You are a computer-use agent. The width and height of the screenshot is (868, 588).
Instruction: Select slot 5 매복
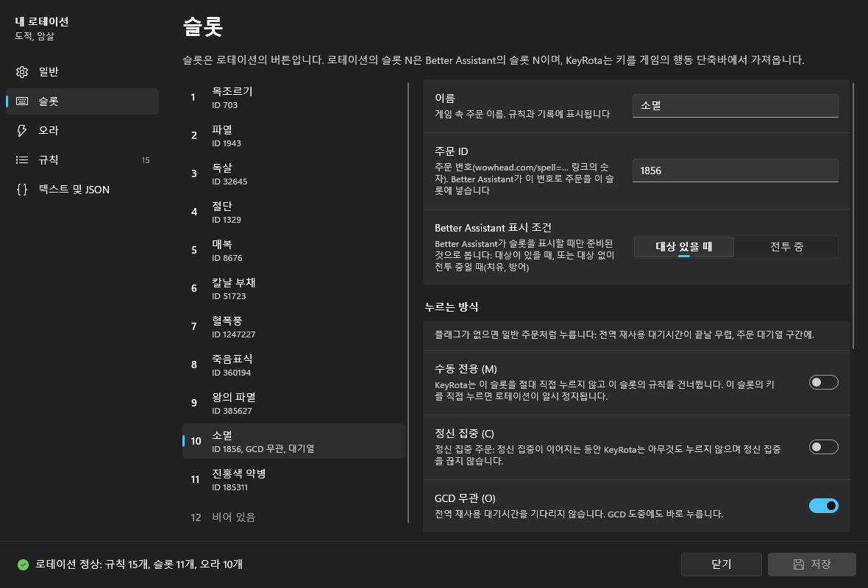tap(294, 250)
